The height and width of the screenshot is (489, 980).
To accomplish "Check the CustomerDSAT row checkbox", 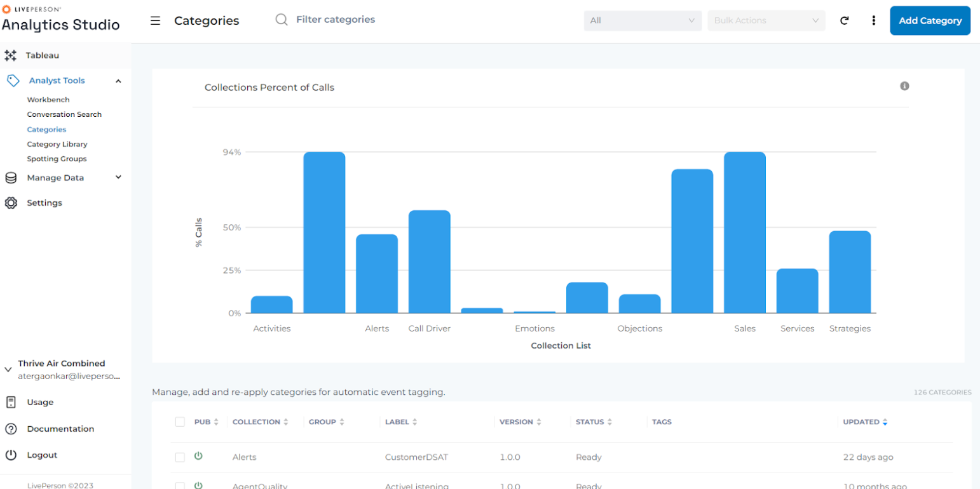I will [x=180, y=457].
